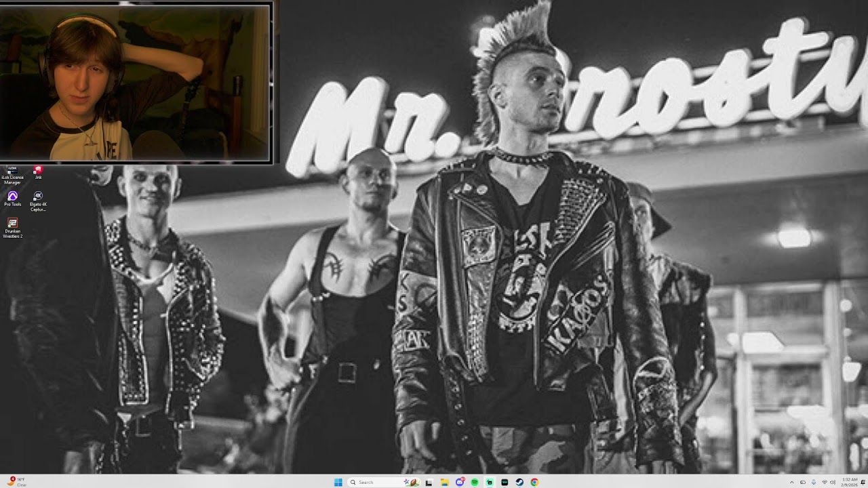Select the Elgato 4K Capture desktop shortcut

(38, 201)
